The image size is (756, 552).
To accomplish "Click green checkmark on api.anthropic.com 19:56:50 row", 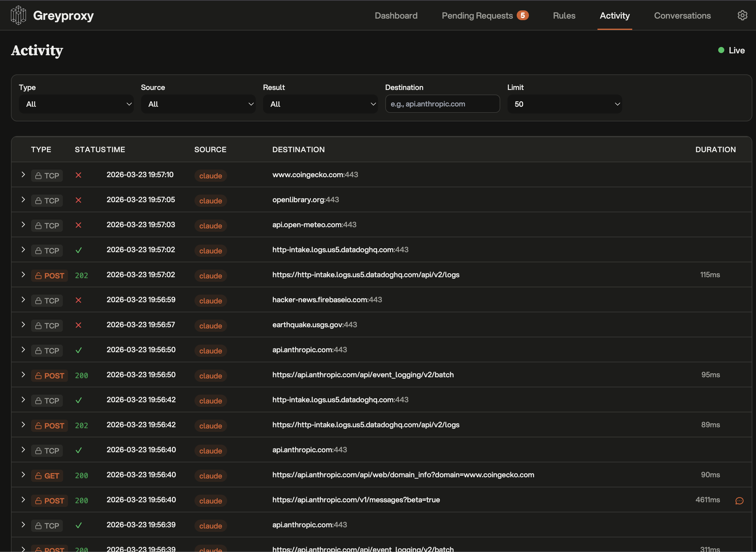I will click(78, 350).
